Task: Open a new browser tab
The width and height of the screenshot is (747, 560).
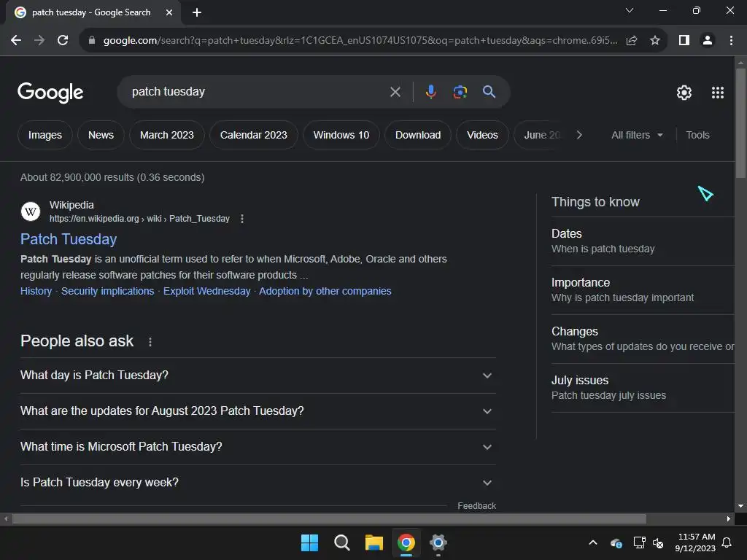Action: pyautogui.click(x=197, y=12)
